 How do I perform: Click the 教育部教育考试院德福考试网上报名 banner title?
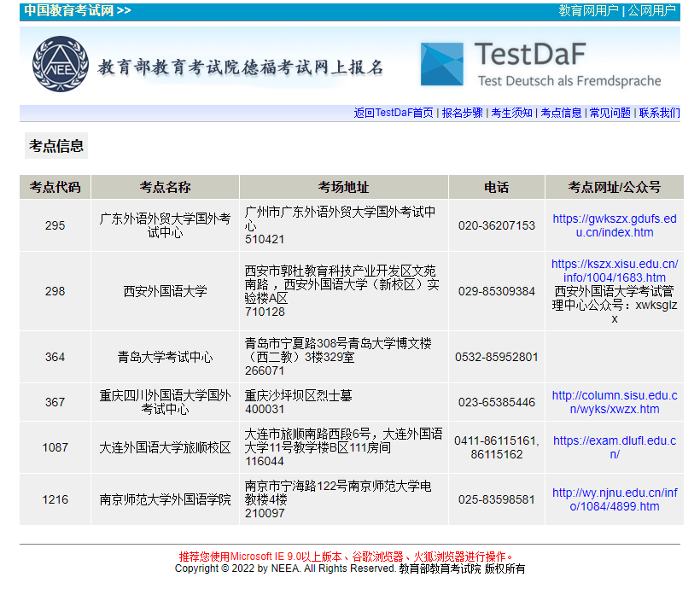click(240, 67)
